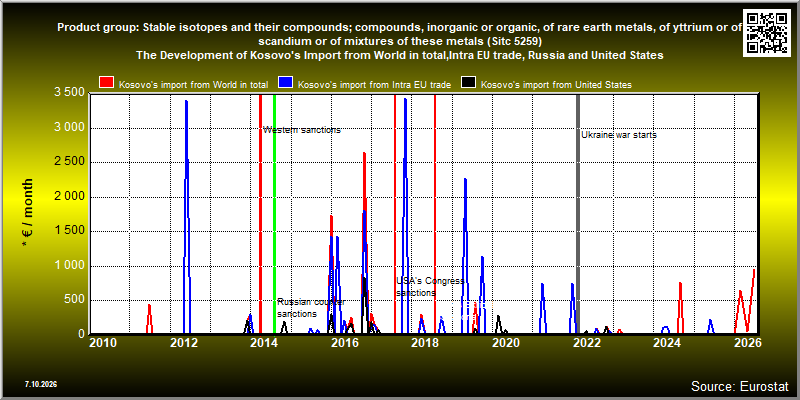Click the QR code in the corner
This screenshot has height=400, width=800.
(767, 32)
